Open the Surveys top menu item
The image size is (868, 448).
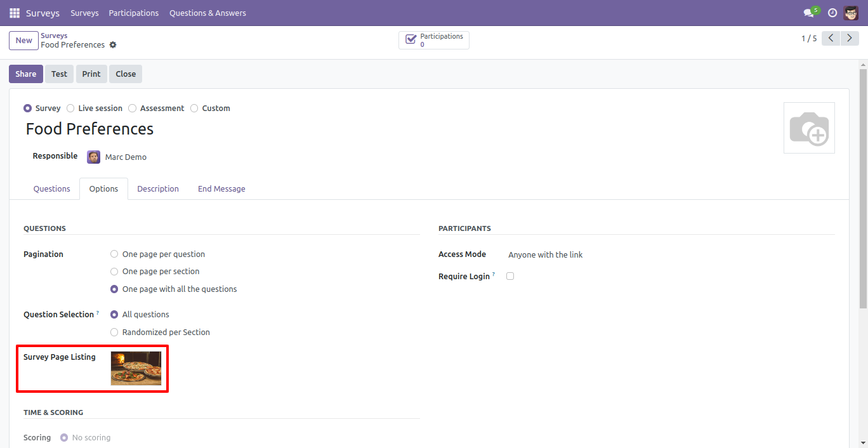84,13
